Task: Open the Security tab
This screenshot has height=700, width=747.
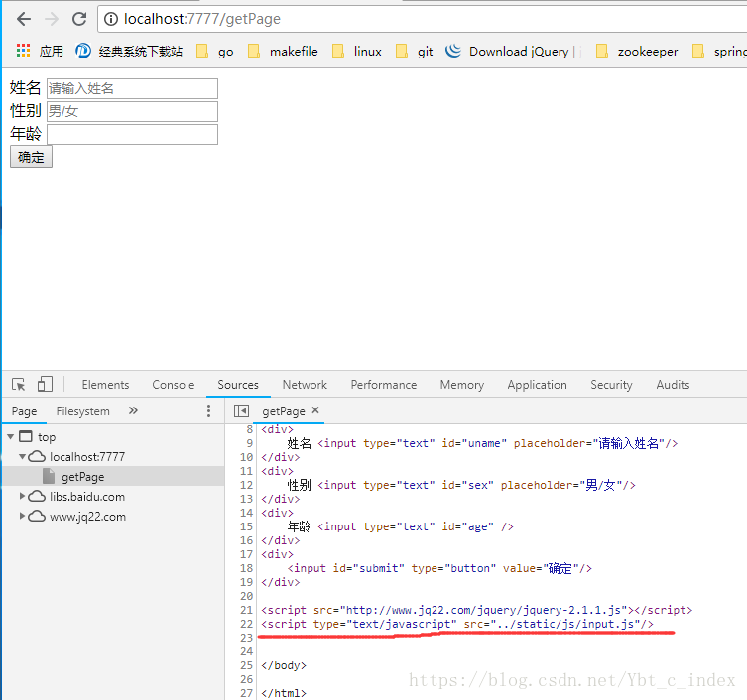Action: [x=612, y=385]
